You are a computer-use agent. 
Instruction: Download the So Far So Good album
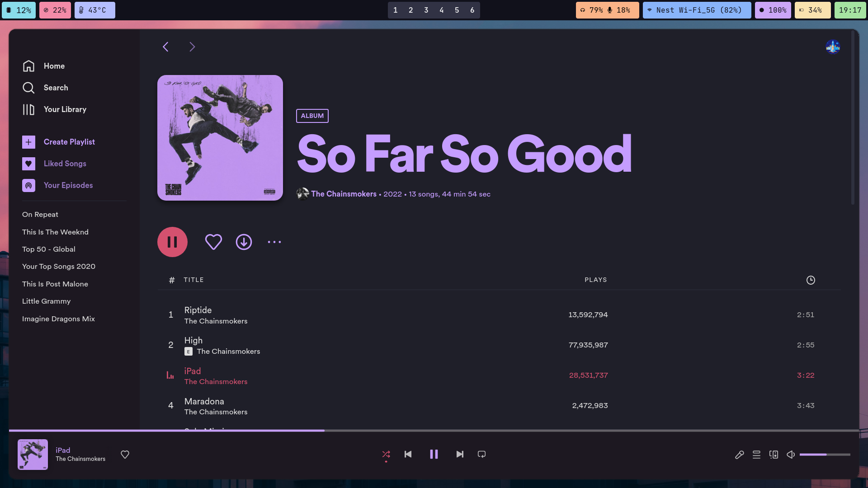click(x=244, y=242)
